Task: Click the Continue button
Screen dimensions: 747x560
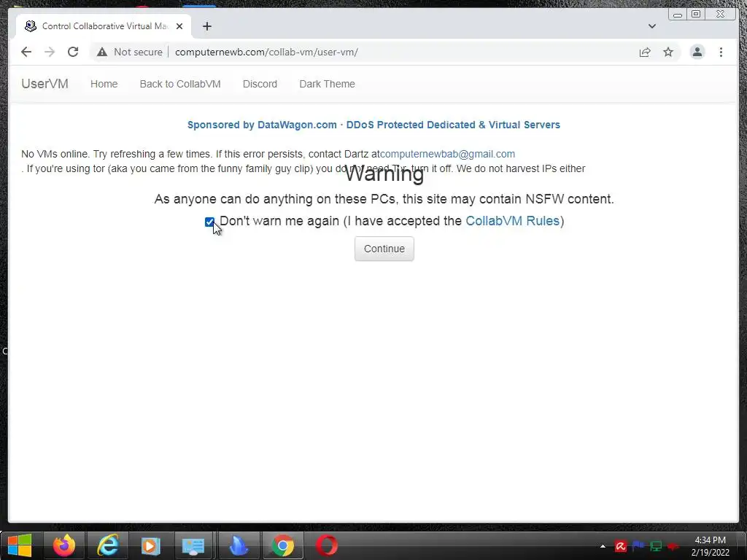Action: coord(384,249)
